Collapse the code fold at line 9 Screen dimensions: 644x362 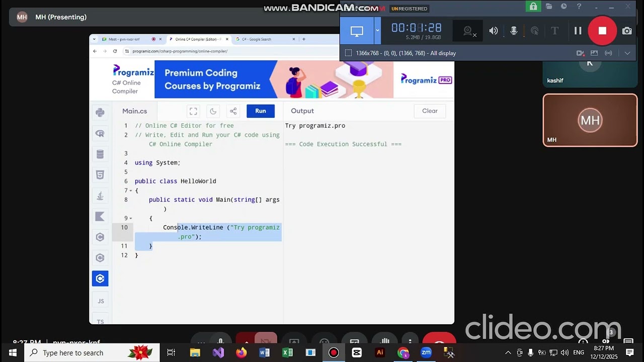click(131, 218)
